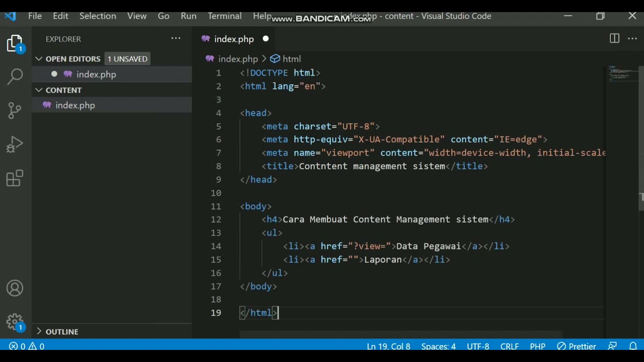Split the editor to the right

coord(614,39)
